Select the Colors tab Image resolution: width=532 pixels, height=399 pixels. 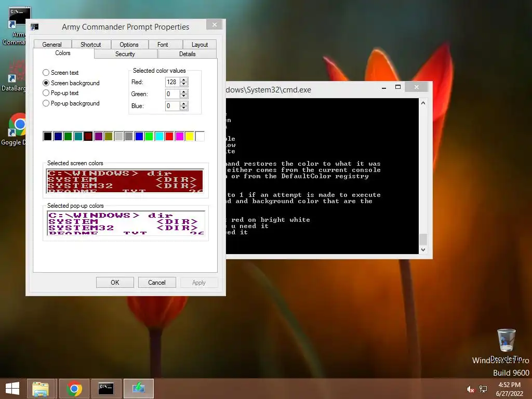click(x=63, y=54)
